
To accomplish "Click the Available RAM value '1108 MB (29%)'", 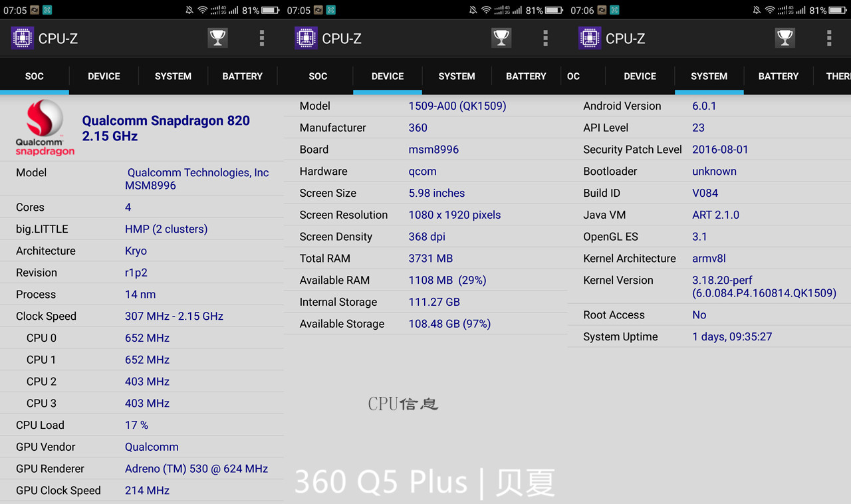I will click(447, 281).
